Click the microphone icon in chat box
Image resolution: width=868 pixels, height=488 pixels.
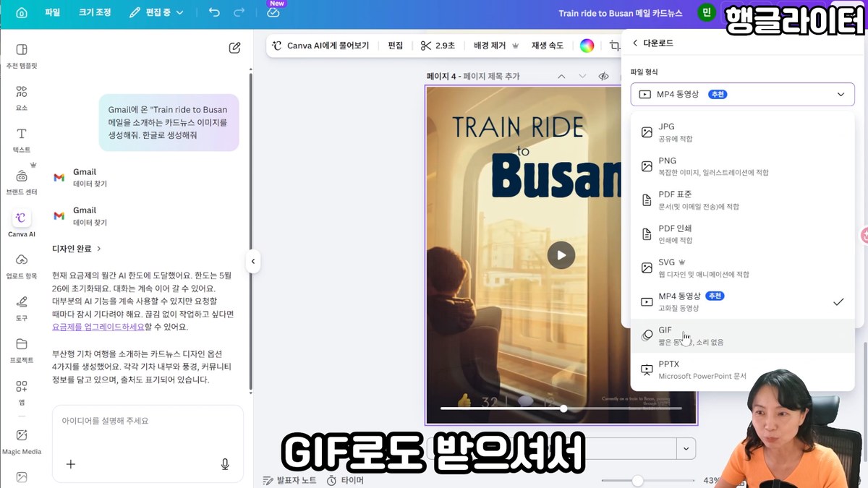coord(226,464)
